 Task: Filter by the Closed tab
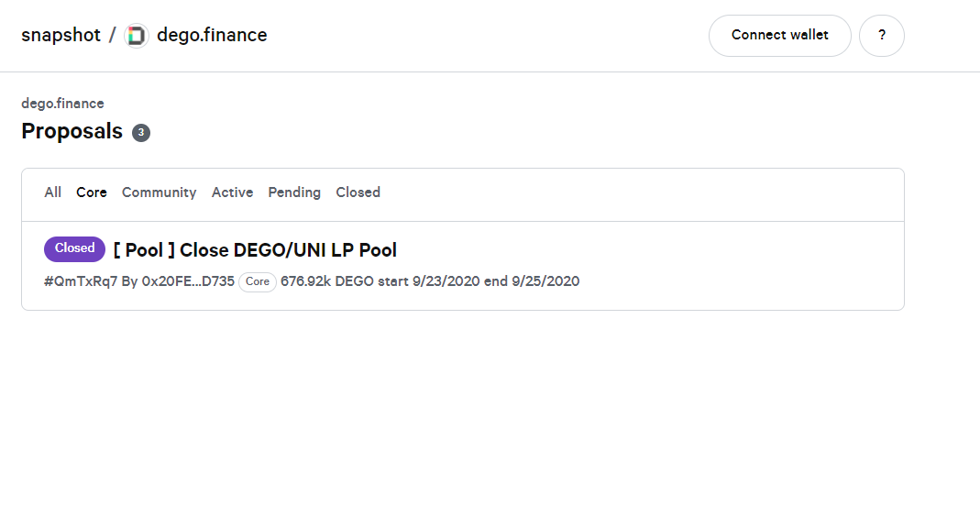tap(358, 192)
